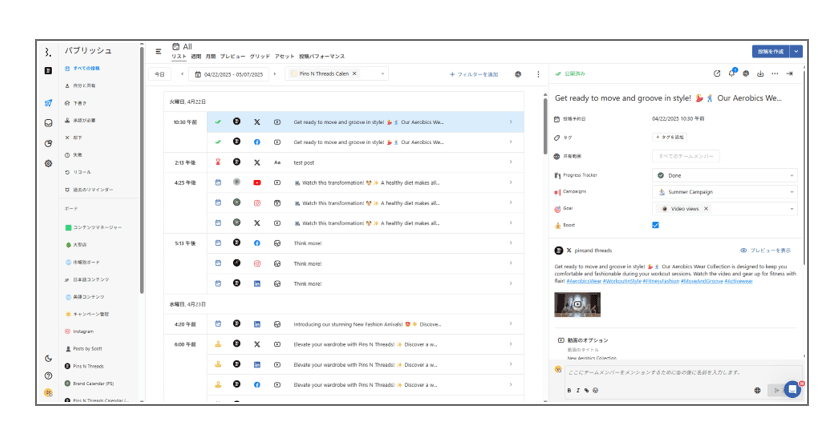Image resolution: width=831 pixels, height=432 pixels.
Task: Toggle the Boost checkbox
Action: point(656,225)
